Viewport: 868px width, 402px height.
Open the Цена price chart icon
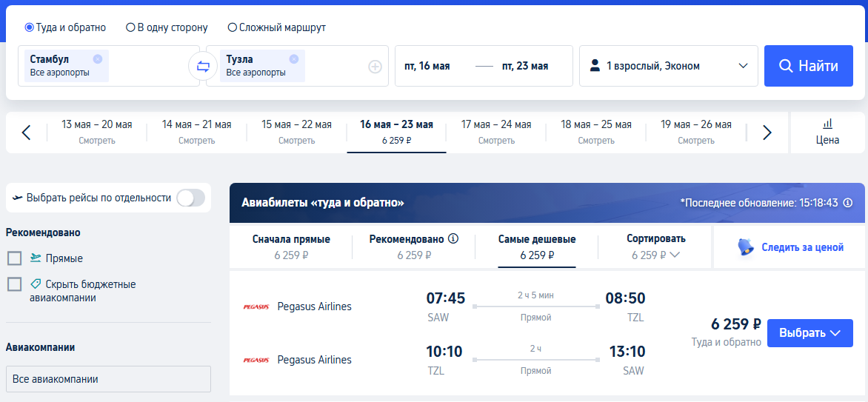click(x=827, y=132)
